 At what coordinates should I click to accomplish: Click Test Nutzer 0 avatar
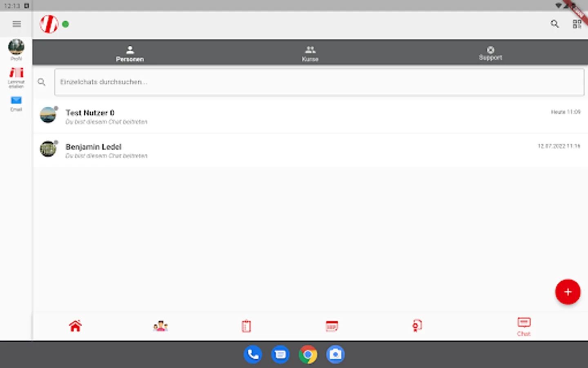pos(48,115)
